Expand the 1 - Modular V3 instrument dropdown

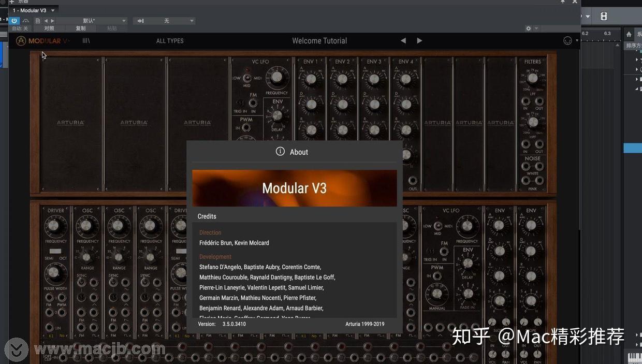[x=52, y=10]
